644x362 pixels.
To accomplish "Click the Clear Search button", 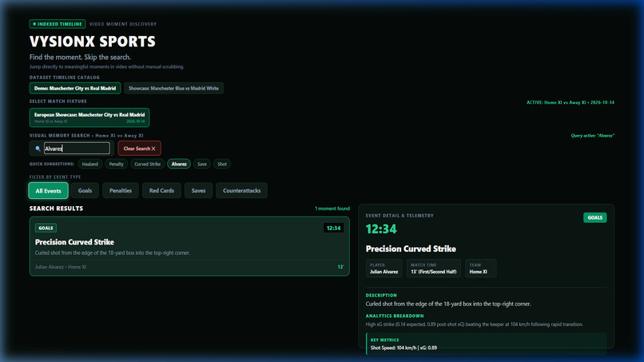I will tap(139, 149).
